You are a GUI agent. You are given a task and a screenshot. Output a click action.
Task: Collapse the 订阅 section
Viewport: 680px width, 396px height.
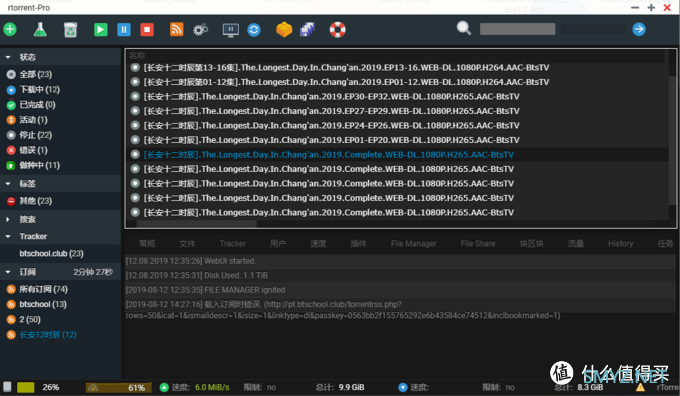pos(8,272)
